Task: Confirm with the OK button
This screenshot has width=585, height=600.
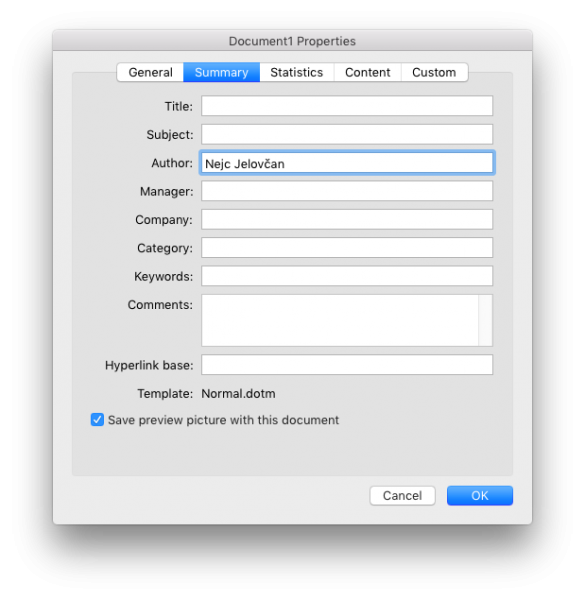Action: pyautogui.click(x=480, y=496)
